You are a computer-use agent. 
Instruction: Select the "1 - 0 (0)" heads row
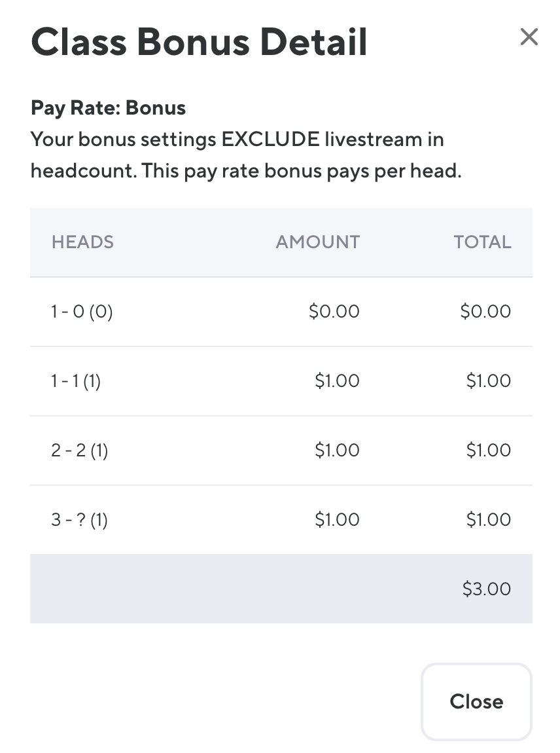click(x=82, y=312)
